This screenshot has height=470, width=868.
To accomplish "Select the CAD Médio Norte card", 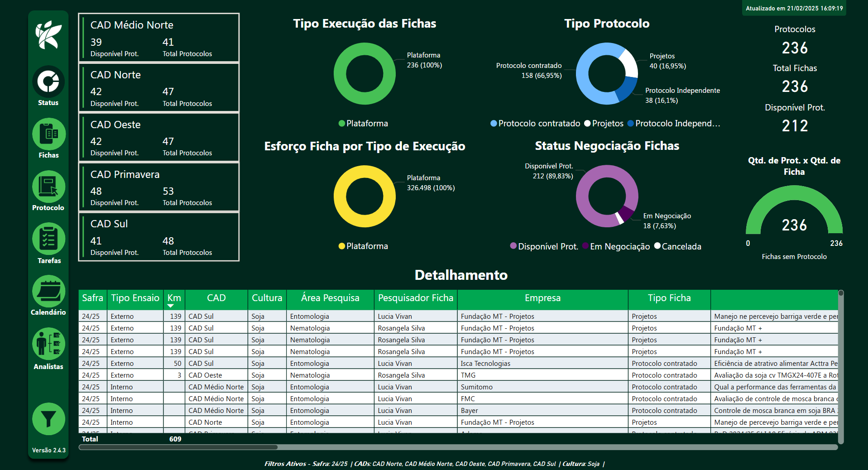I will coord(159,38).
